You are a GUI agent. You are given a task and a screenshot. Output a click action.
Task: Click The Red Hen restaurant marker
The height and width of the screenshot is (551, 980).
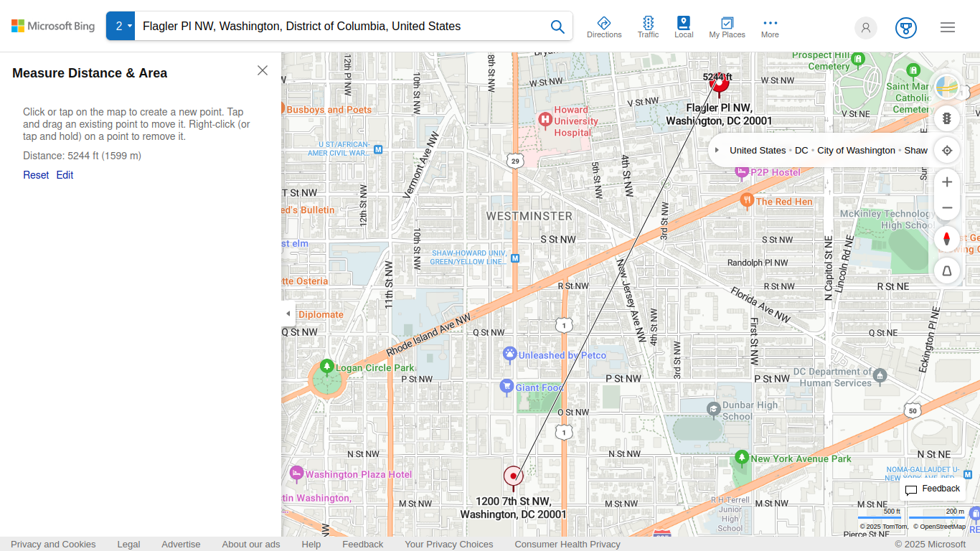747,200
